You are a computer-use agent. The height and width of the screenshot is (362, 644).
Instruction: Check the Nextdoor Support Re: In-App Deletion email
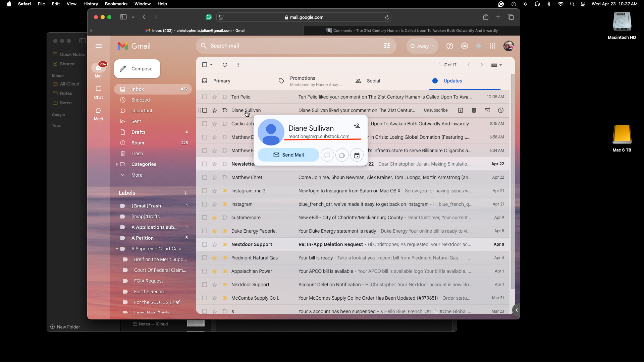(205, 244)
